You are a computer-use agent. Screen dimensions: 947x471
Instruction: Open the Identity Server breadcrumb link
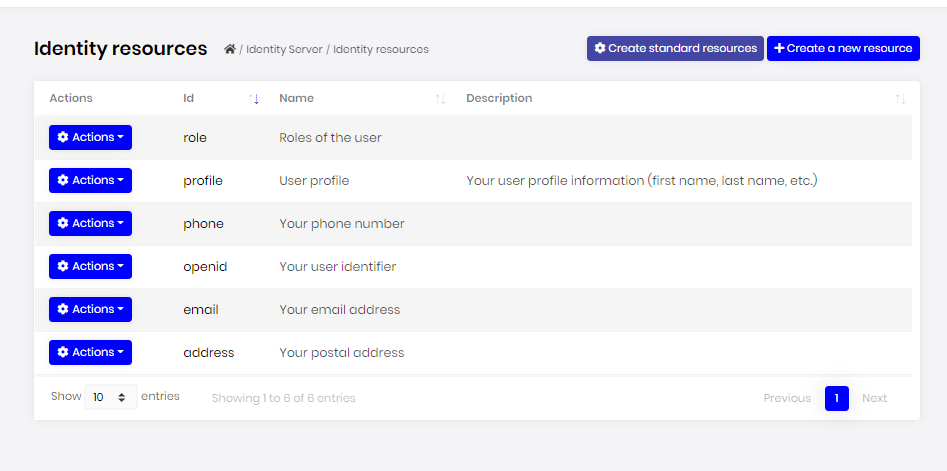click(x=284, y=49)
